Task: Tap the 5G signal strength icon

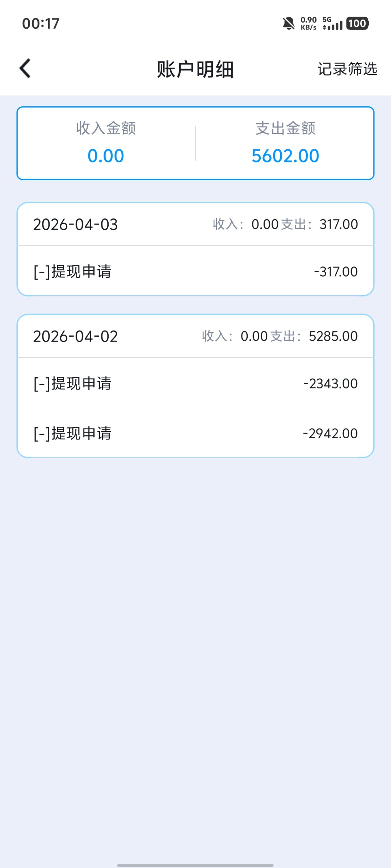Action: [332, 24]
